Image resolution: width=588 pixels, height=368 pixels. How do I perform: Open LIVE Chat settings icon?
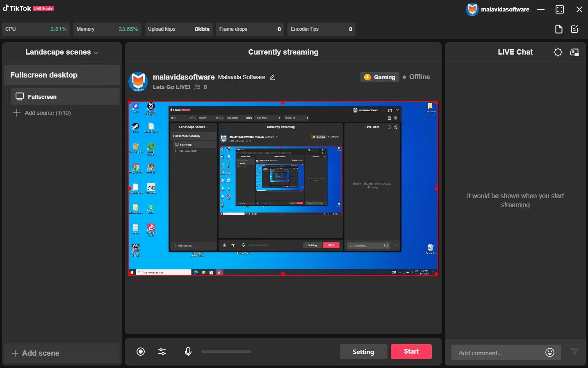tap(558, 52)
